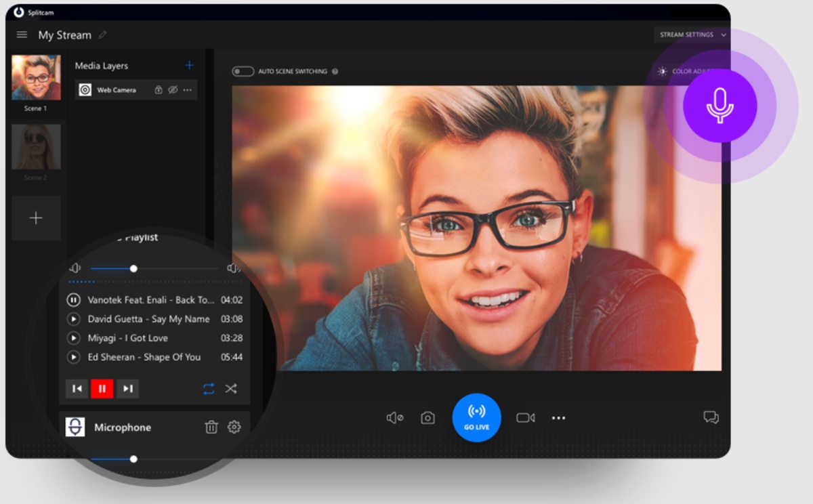813x504 pixels.
Task: Select the David Guetta - Say My Name title
Action: pos(148,319)
